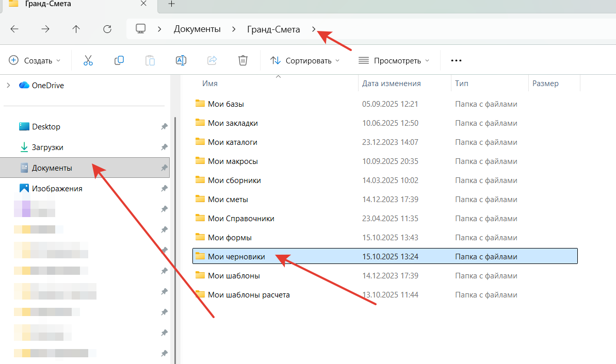
Task: Click the Rename icon in toolbar
Action: [x=181, y=60]
